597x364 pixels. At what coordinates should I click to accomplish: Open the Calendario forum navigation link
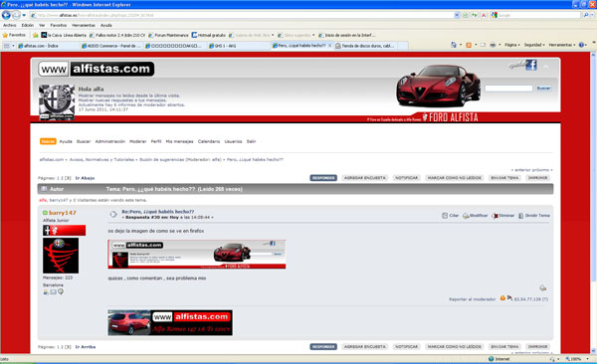[209, 141]
